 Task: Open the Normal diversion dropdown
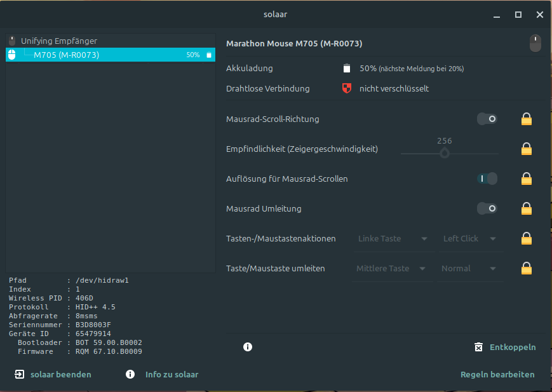tap(469, 268)
